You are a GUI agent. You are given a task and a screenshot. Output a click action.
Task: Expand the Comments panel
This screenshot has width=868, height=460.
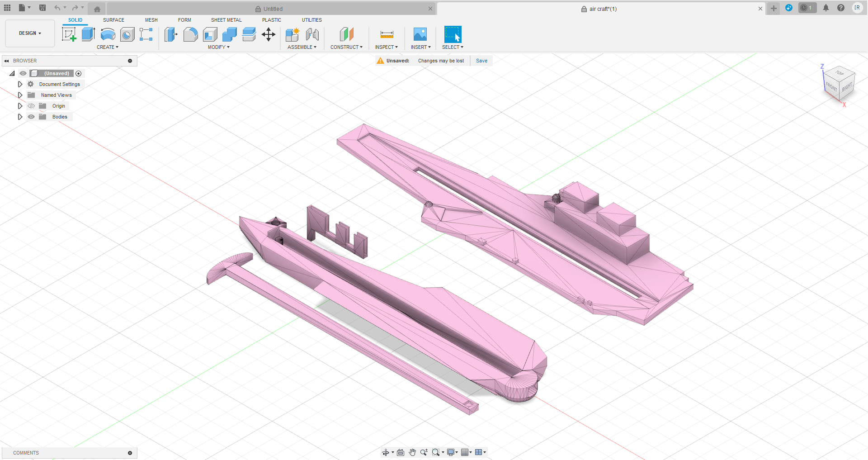click(130, 453)
